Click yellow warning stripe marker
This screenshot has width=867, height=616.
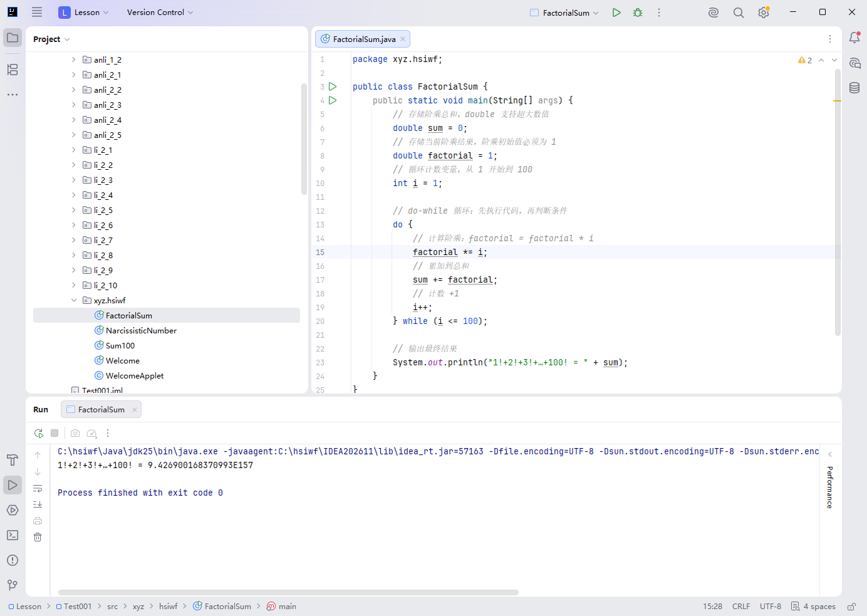coord(838,101)
